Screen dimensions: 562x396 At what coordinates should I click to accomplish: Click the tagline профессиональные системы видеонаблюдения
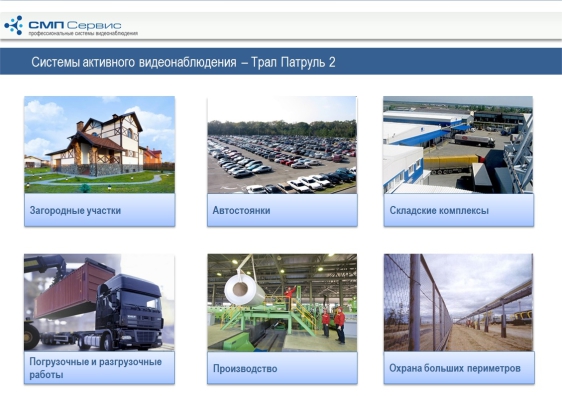click(x=83, y=33)
